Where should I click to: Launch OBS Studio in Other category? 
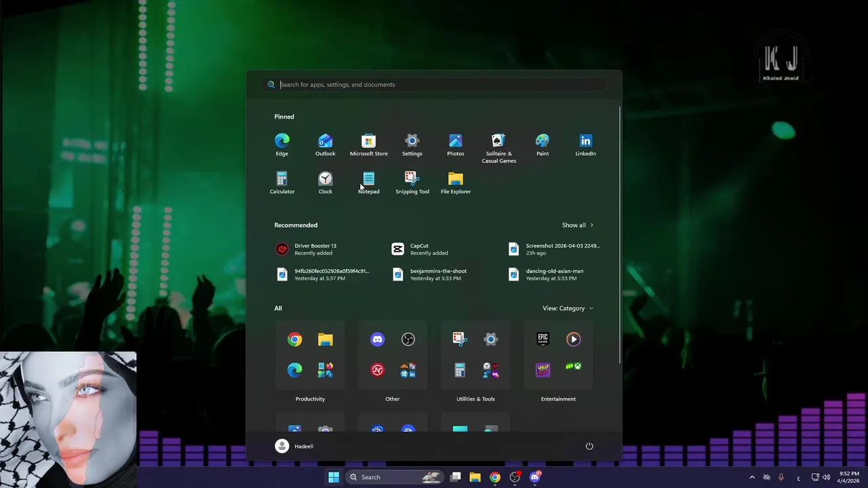click(408, 340)
